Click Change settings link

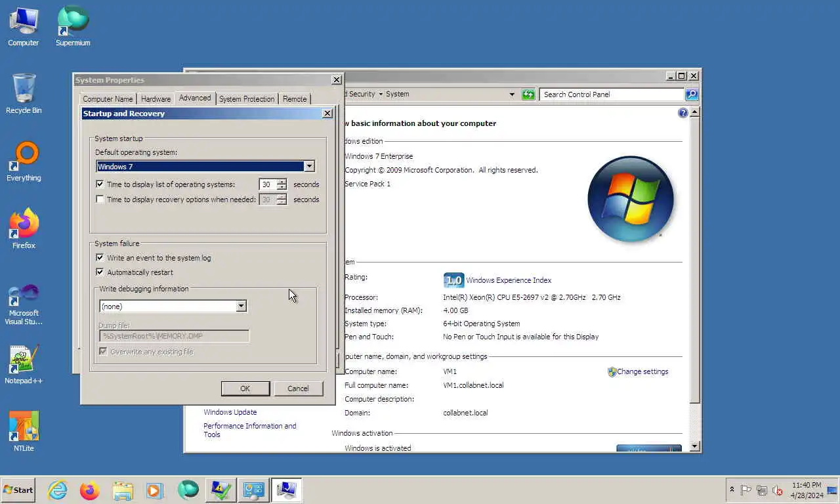(x=642, y=371)
